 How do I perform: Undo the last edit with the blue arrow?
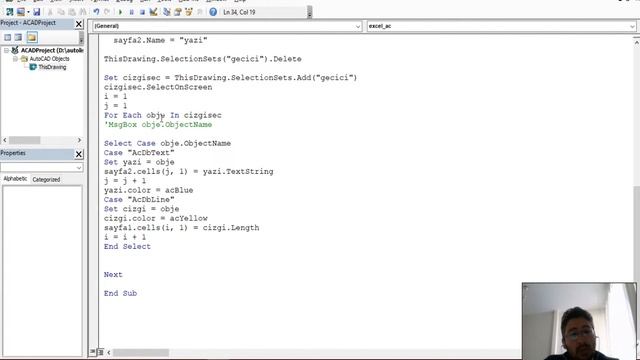click(x=96, y=12)
